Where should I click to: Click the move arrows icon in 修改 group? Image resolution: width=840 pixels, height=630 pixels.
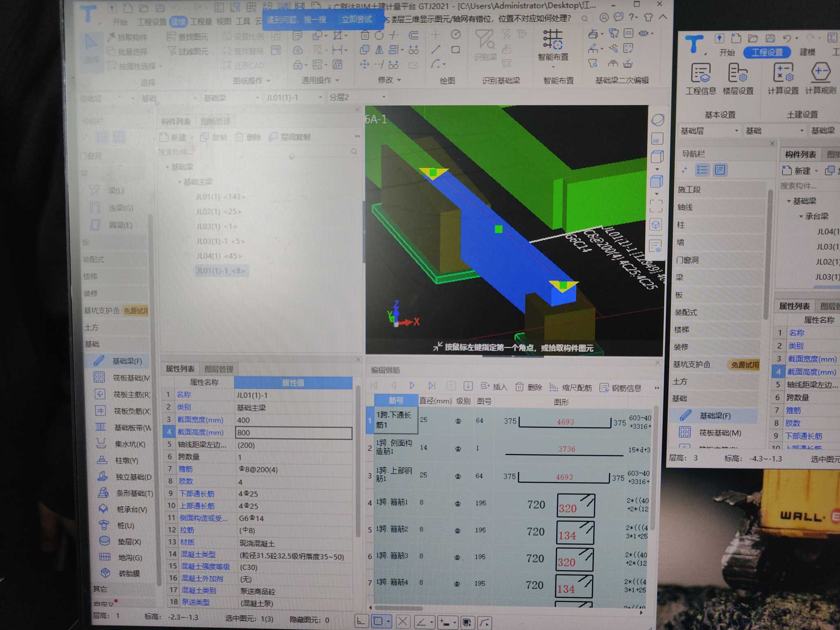tap(364, 64)
